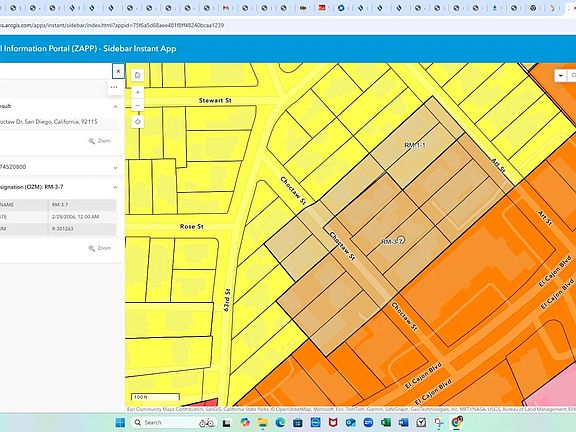This screenshot has height=432, width=576.
Task: Zoom out with the map minus icon
Action: click(137, 106)
